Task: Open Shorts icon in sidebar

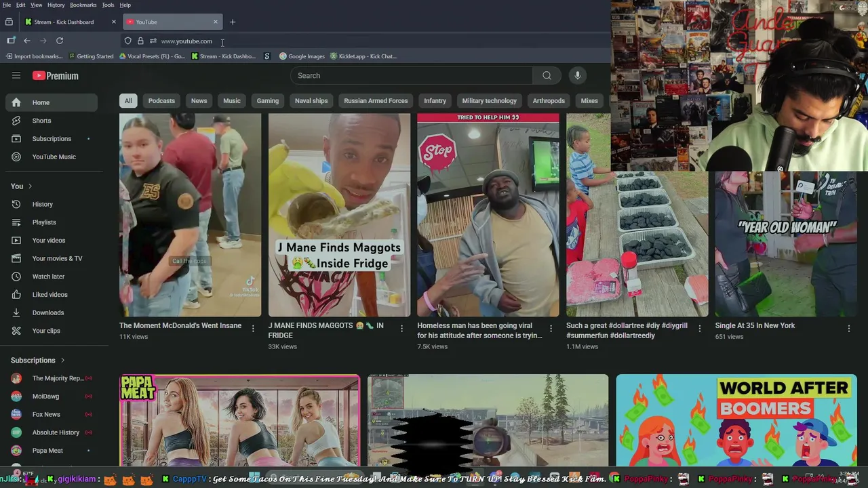Action: 16,121
